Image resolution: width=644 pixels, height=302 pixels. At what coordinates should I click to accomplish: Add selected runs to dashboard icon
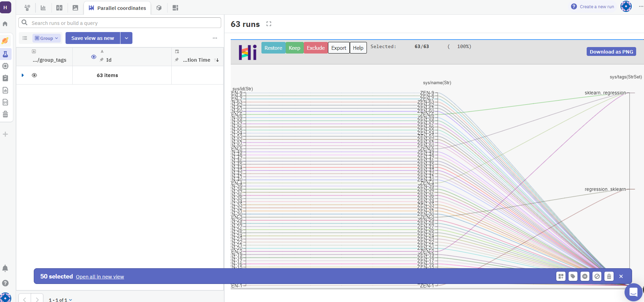561,276
